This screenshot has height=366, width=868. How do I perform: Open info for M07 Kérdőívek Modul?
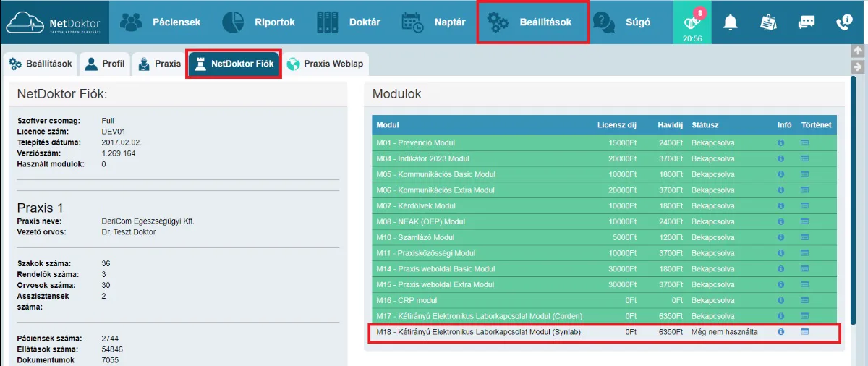(x=781, y=205)
